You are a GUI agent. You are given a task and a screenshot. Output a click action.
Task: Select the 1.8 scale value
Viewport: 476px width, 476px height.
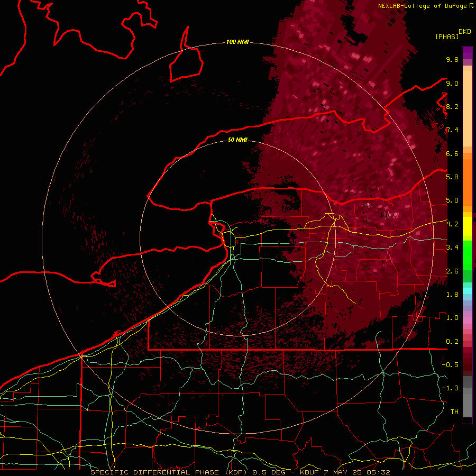pyautogui.click(x=452, y=295)
